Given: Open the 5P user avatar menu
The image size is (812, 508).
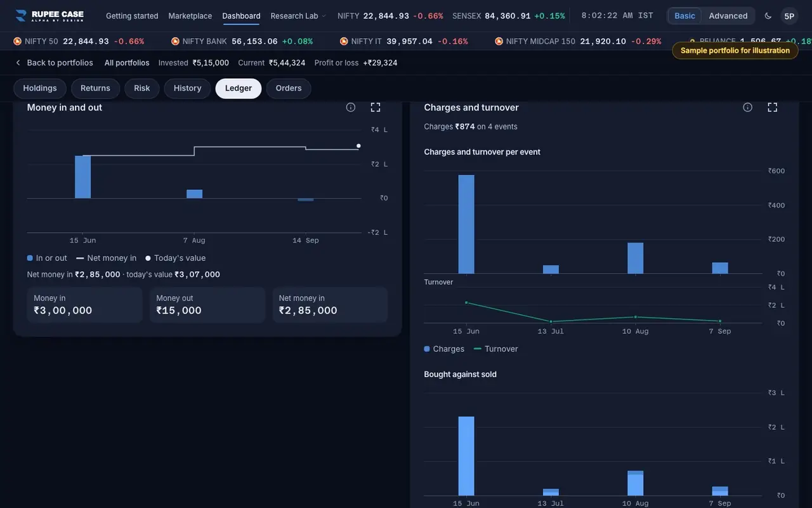Looking at the screenshot, I should click(789, 16).
